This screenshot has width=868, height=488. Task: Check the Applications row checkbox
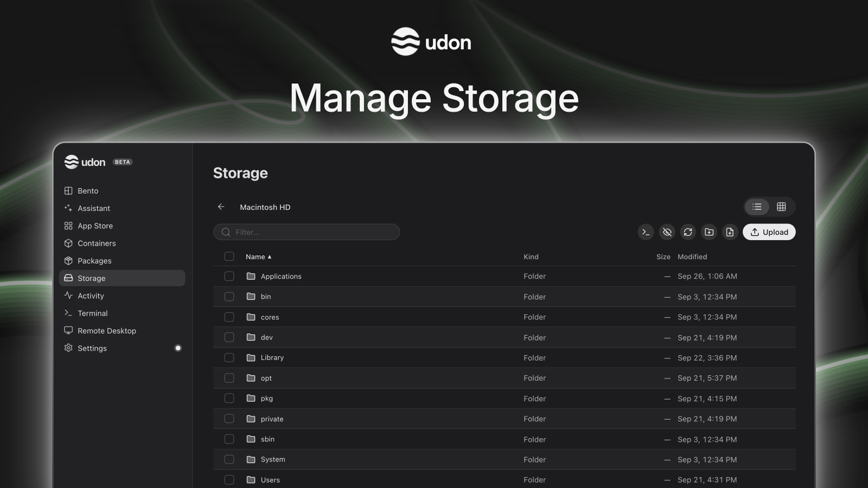coord(229,277)
